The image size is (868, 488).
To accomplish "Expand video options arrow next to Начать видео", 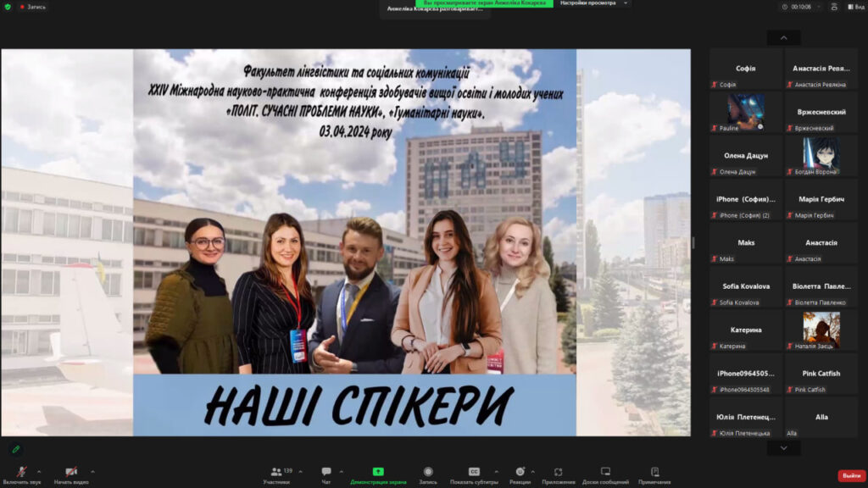I will click(x=92, y=471).
